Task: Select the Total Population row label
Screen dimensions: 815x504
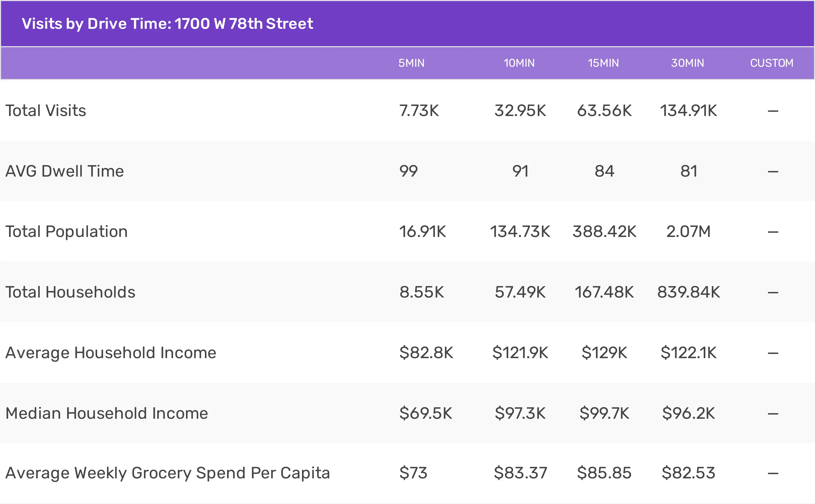Action: click(x=67, y=232)
